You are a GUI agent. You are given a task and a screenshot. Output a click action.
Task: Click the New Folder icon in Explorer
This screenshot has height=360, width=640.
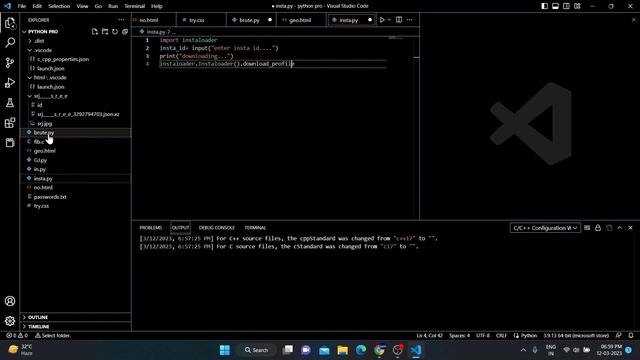[105, 31]
